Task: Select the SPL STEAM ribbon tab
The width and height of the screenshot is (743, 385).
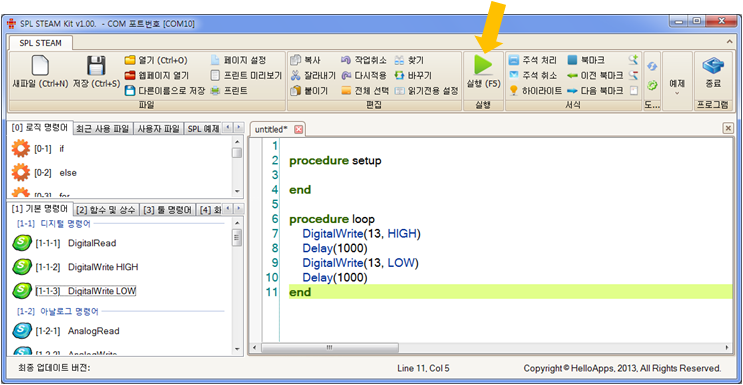Action: (x=40, y=43)
